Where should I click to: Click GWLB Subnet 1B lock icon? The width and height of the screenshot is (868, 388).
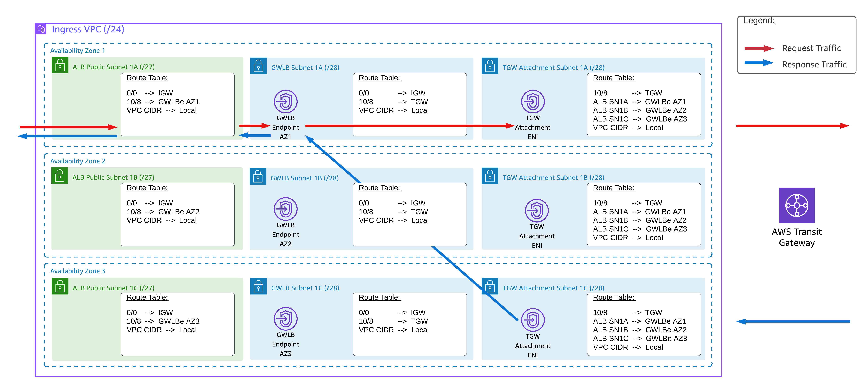[x=258, y=176]
